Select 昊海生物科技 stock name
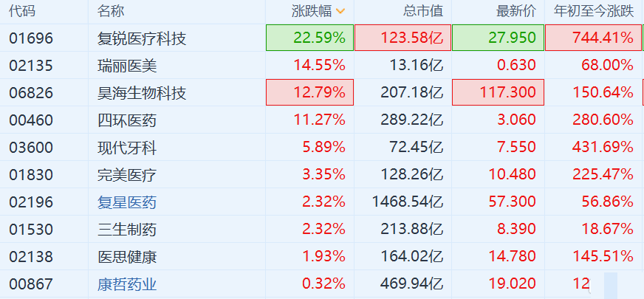Image resolution: width=644 pixels, height=299 pixels. point(142,93)
